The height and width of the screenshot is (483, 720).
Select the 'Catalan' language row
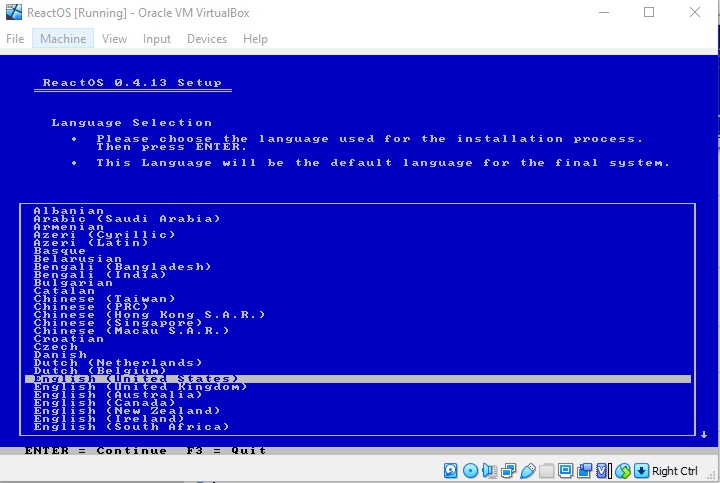(358, 291)
